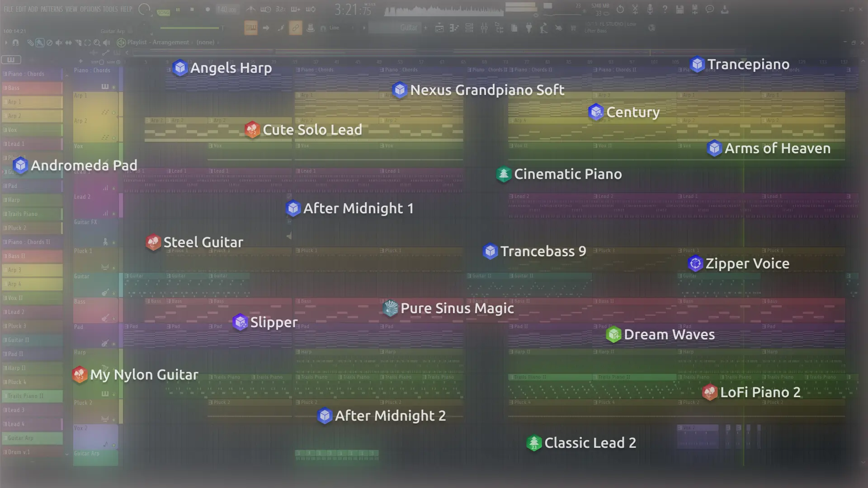Toggle the SONG / pattern mode switch

point(163,12)
